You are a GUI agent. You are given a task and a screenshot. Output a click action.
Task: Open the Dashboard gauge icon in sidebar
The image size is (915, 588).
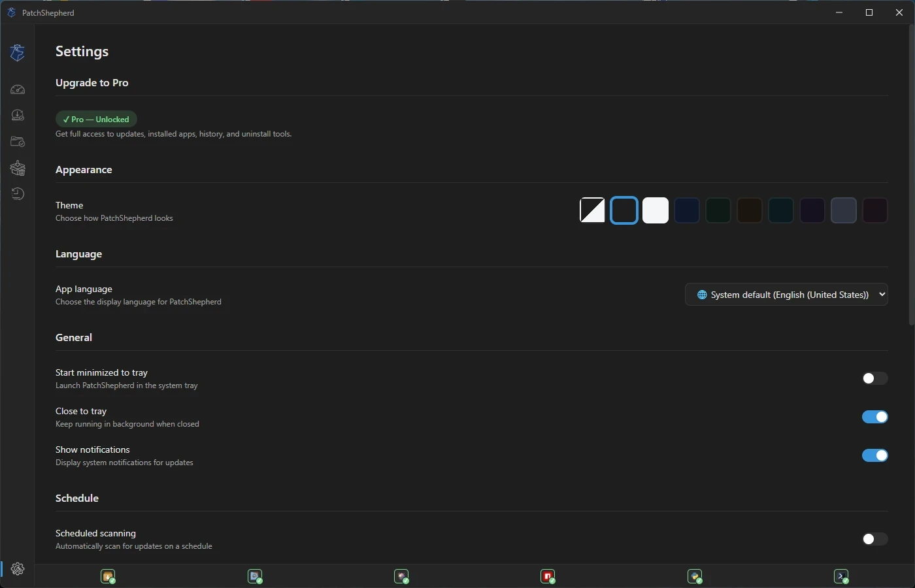[18, 90]
